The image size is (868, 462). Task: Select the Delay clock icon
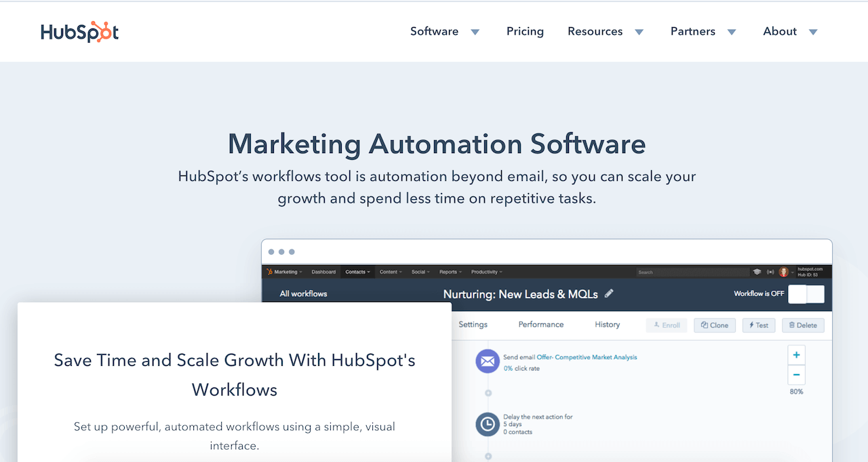(x=488, y=424)
